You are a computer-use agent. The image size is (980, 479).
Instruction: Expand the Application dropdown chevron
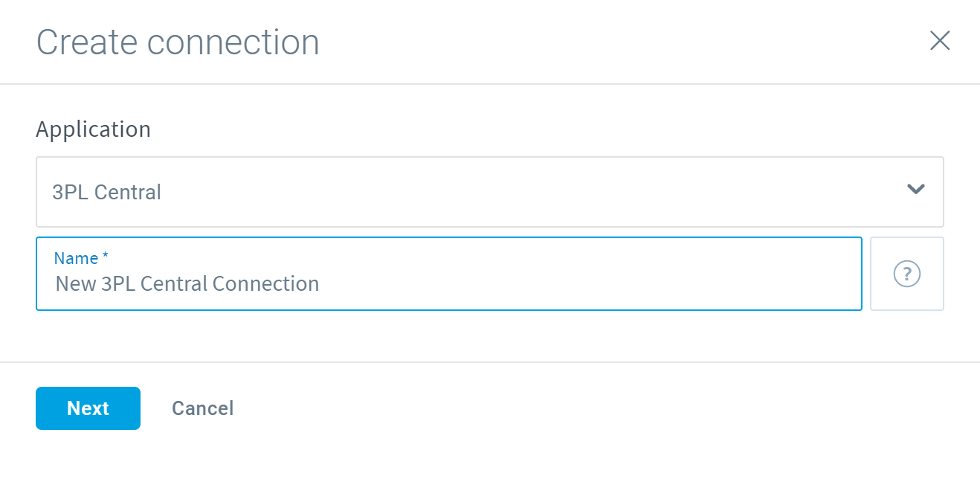pyautogui.click(x=915, y=189)
